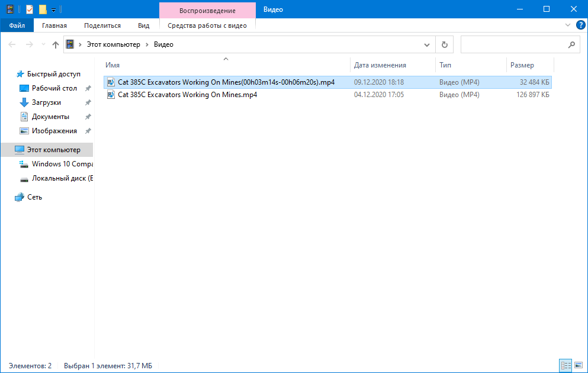588x373 pixels.
Task: Sort by the Тип column header
Action: [x=471, y=65]
